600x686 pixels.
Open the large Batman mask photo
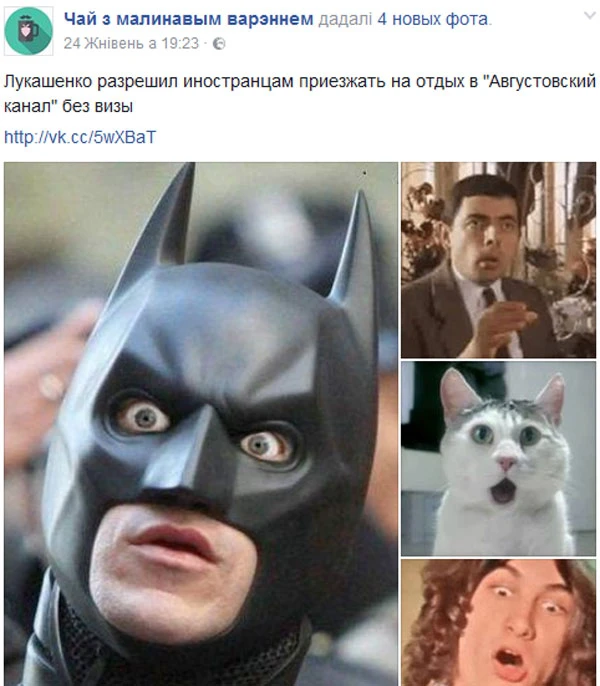201,424
